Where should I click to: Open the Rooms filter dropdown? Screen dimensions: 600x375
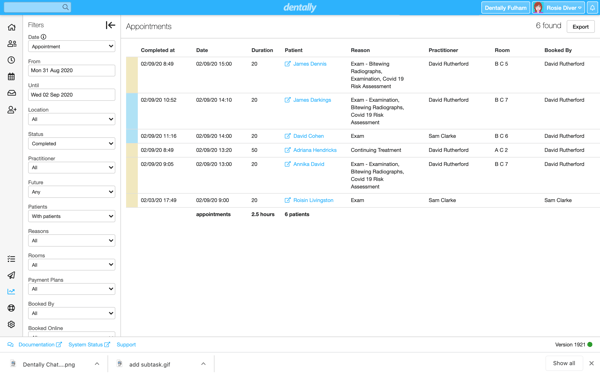[x=72, y=265]
